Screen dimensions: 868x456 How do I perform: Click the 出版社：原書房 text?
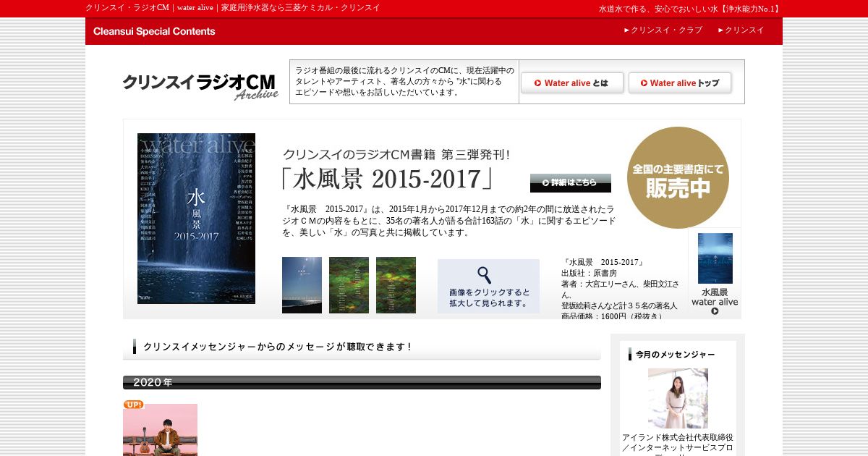(589, 273)
